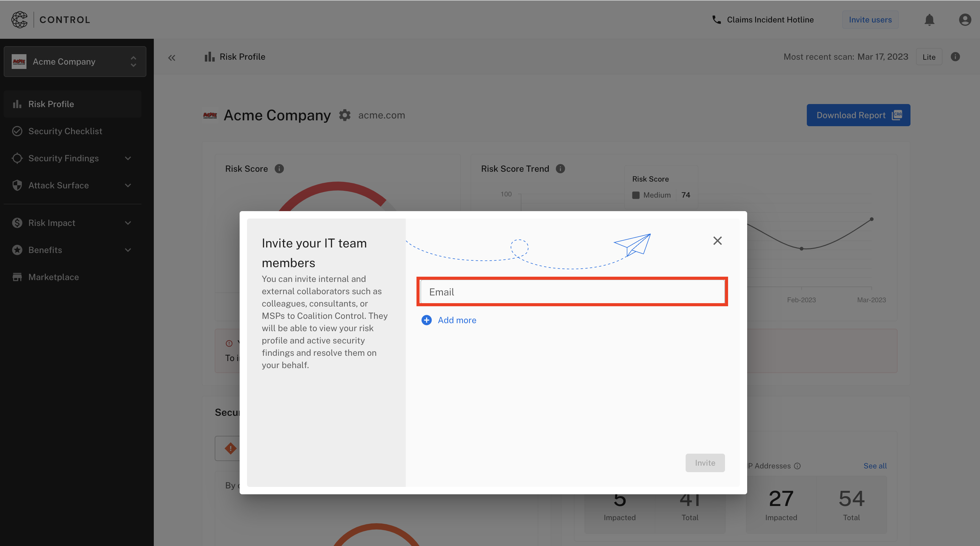This screenshot has height=546, width=980.
Task: Click the Invite button in the dialog
Action: point(705,463)
